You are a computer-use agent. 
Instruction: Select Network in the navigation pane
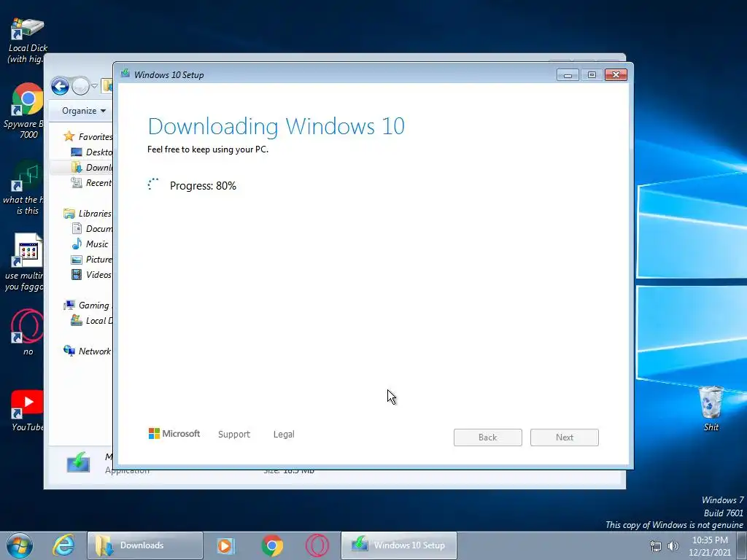click(x=88, y=351)
